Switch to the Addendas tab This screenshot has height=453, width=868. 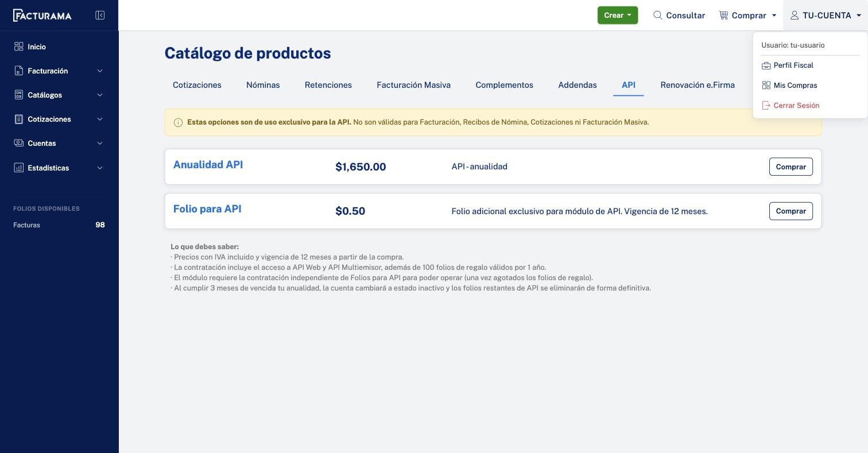click(x=578, y=85)
